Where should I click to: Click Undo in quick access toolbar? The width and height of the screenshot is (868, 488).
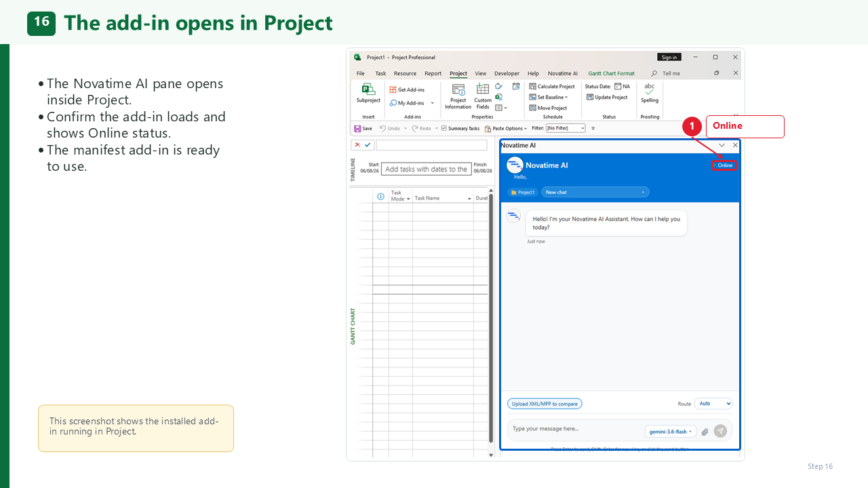(x=390, y=128)
